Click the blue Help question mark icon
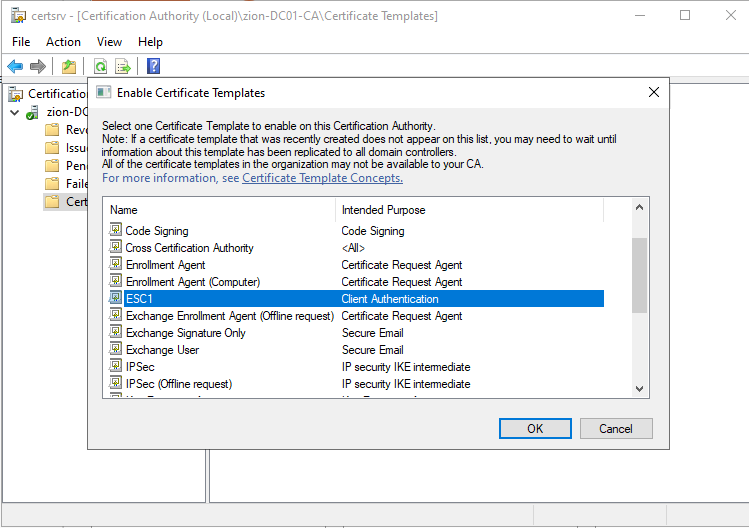The height and width of the screenshot is (528, 749). coord(153,66)
